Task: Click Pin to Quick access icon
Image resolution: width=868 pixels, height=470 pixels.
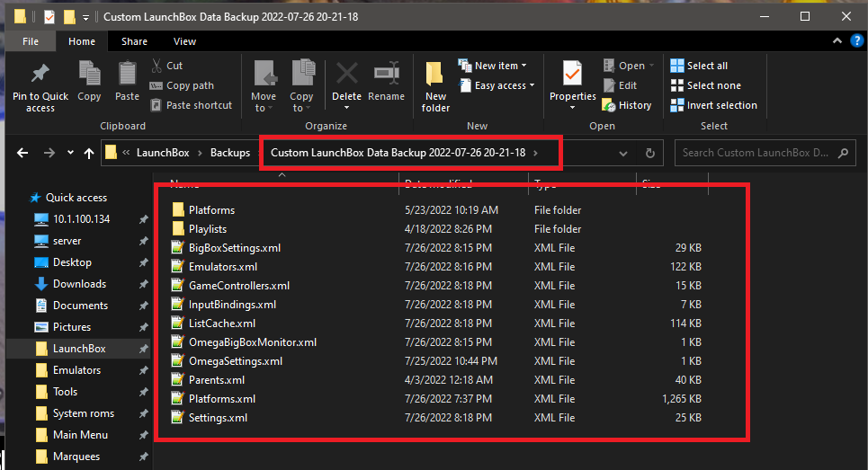Action: point(40,74)
